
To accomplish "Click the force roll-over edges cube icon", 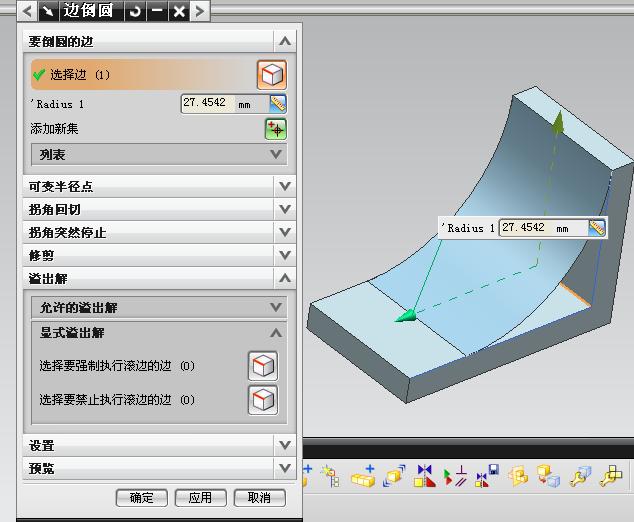I will [x=263, y=366].
